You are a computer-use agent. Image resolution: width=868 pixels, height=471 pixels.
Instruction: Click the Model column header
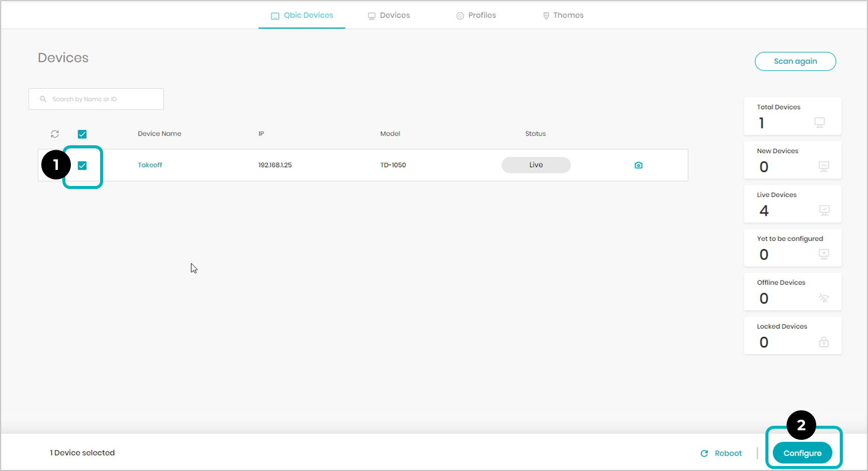[390, 134]
